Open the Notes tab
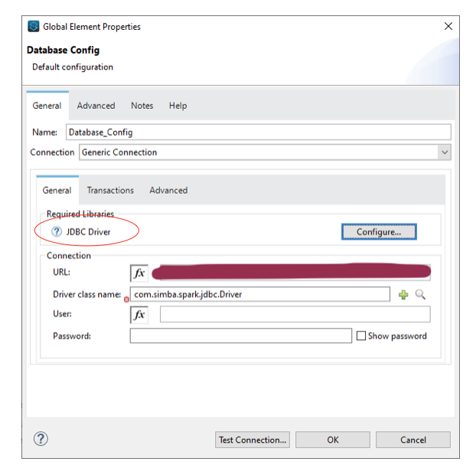The image size is (476, 468). click(x=142, y=106)
